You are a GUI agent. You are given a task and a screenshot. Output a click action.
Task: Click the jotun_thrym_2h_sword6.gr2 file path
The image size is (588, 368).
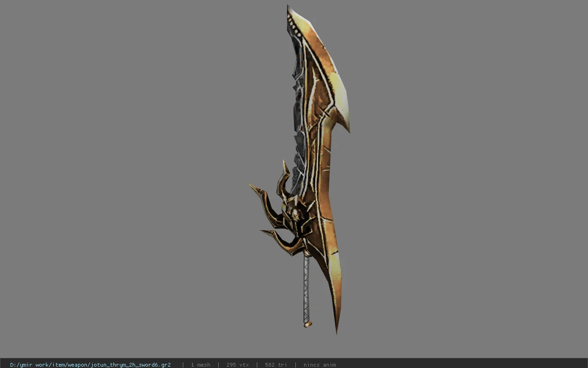(90, 365)
